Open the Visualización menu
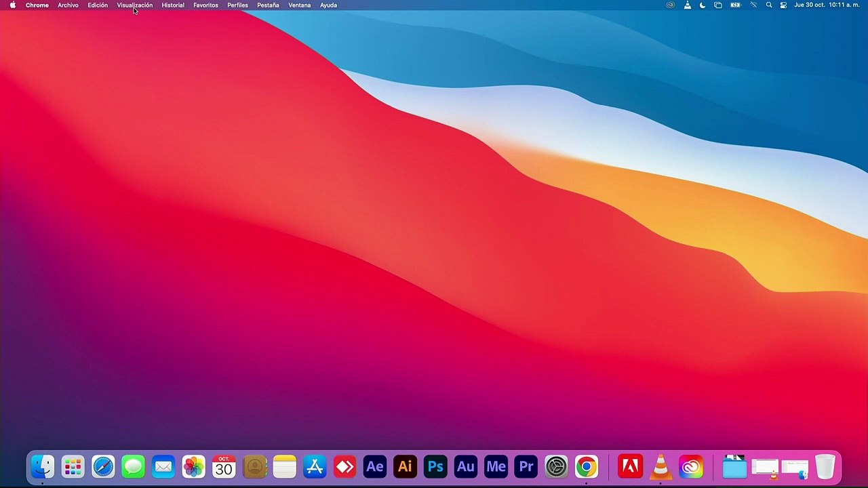868x488 pixels. click(134, 5)
